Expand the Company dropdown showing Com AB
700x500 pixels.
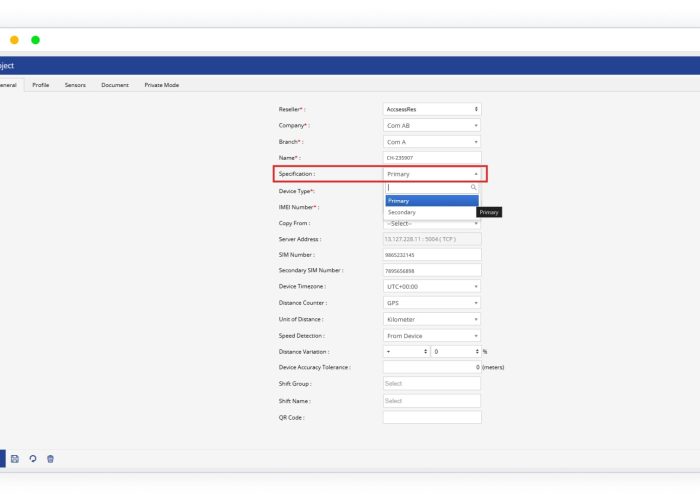pos(431,126)
